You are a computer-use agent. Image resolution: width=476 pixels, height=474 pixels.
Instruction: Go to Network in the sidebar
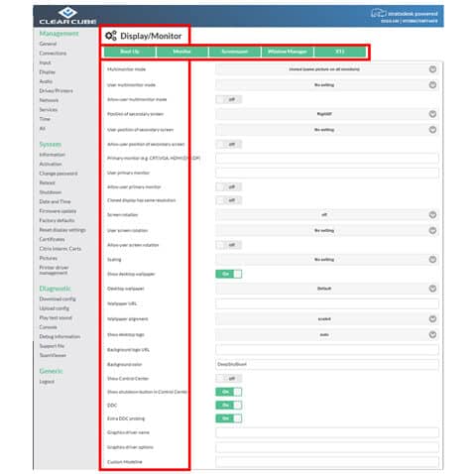click(x=49, y=100)
